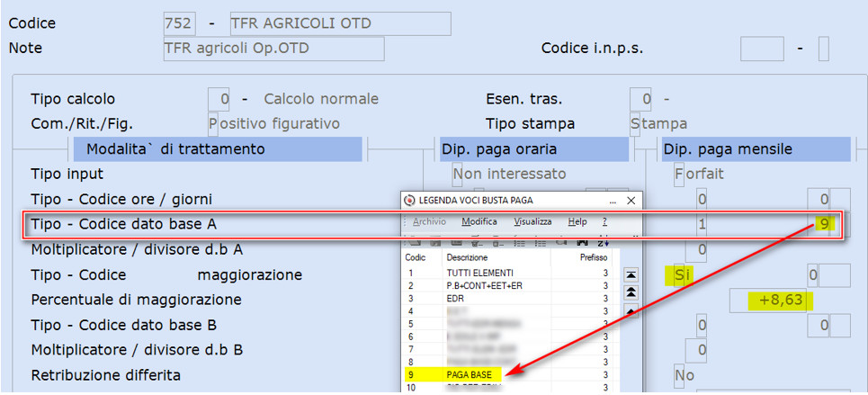Screen dimensions: 868x395
Task: Click the Moltiplicatore / divisore d.b B value
Action: [696, 350]
